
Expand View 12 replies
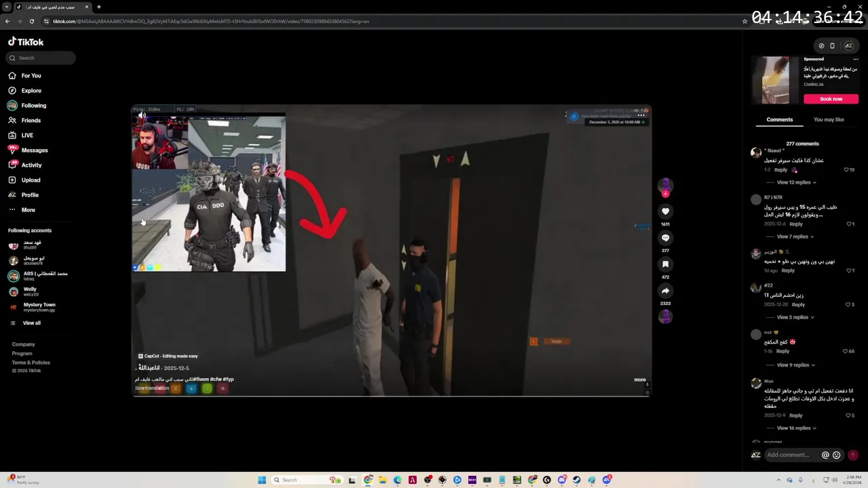796,182
